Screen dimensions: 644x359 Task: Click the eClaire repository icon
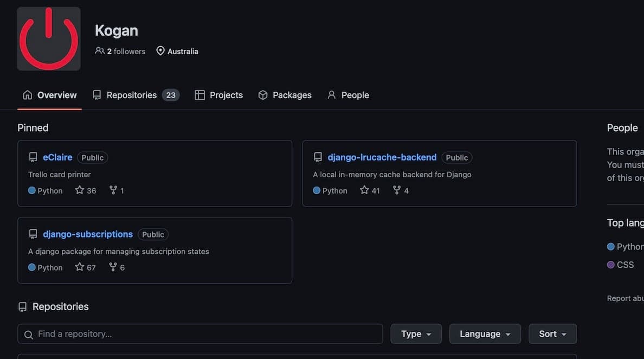click(x=33, y=157)
